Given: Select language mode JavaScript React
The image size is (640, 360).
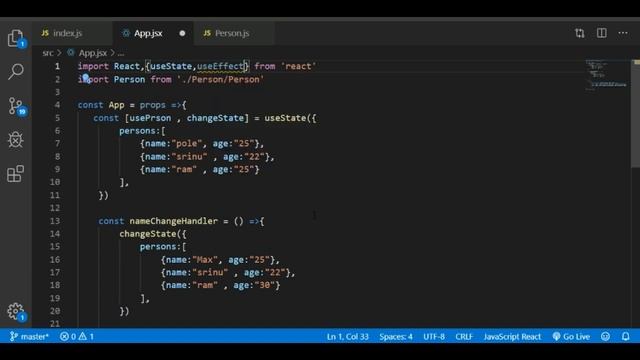Looking at the screenshot, I should [512, 336].
